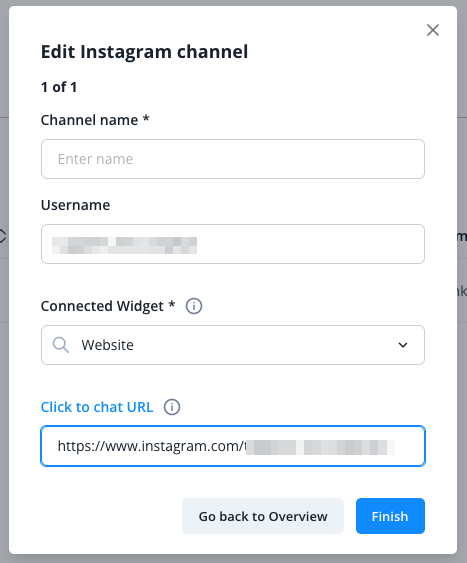The height and width of the screenshot is (563, 467).
Task: Click the magnifier icon in widget selector
Action: (61, 345)
